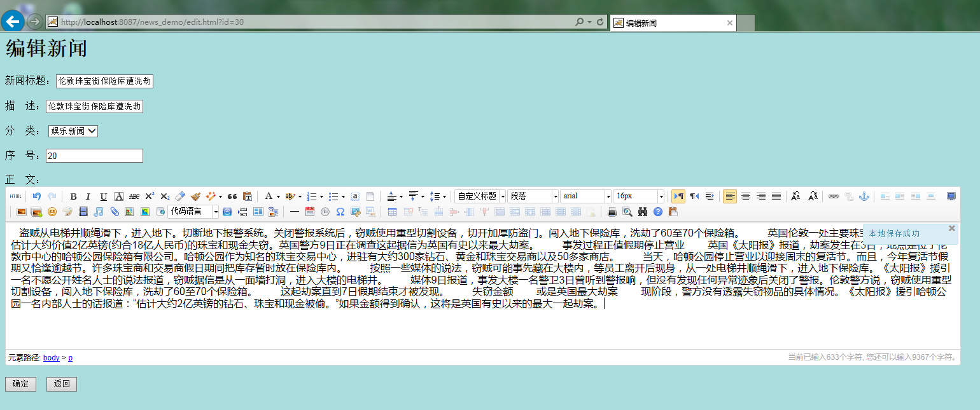Expand ordered list style dropdown

(322, 196)
